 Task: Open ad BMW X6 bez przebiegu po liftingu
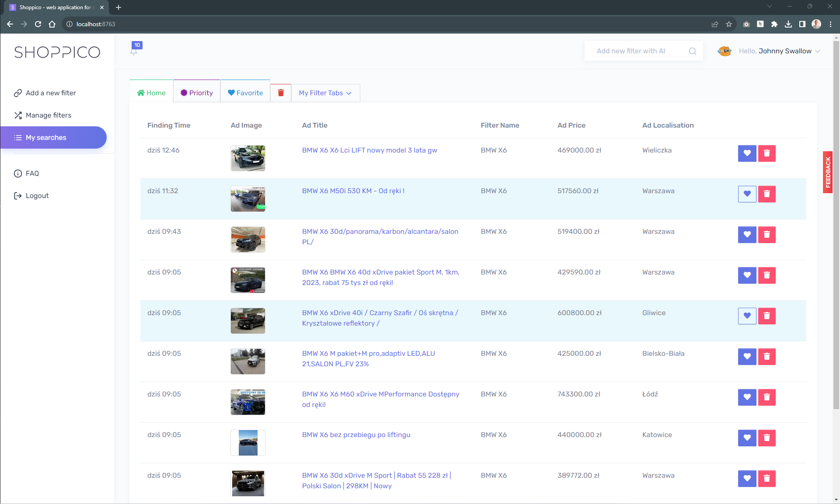pyautogui.click(x=356, y=434)
